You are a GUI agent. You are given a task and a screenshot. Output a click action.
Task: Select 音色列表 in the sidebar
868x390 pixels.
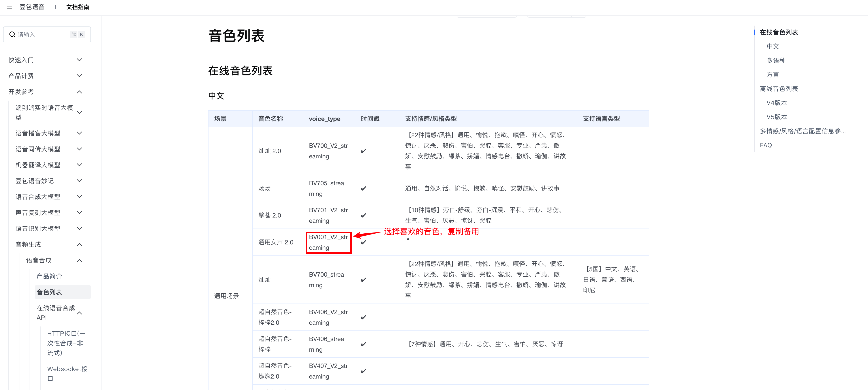[x=49, y=292]
